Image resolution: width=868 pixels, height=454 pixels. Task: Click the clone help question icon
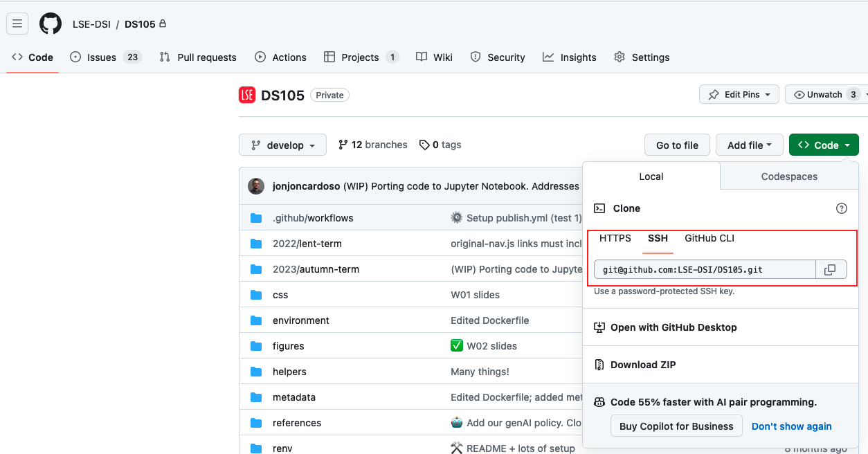(x=842, y=208)
